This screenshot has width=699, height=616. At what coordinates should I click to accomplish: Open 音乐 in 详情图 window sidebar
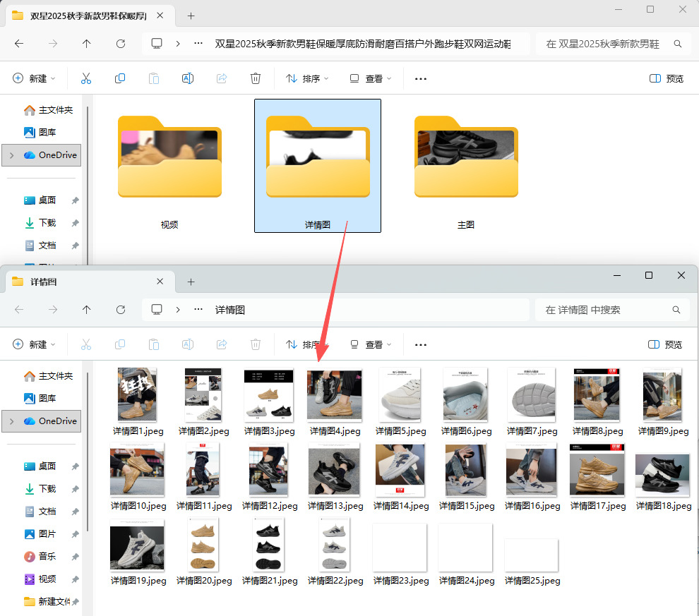[40, 556]
